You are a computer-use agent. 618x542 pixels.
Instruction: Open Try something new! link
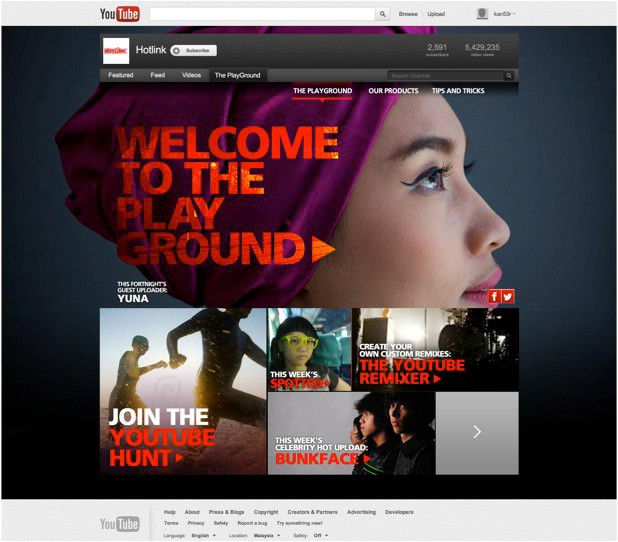[x=299, y=523]
